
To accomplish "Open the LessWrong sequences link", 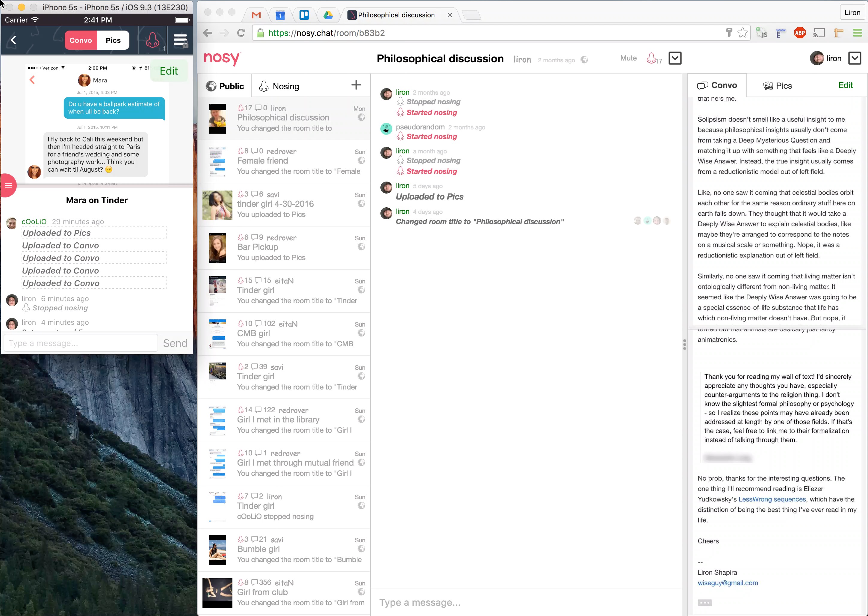I will click(772, 499).
